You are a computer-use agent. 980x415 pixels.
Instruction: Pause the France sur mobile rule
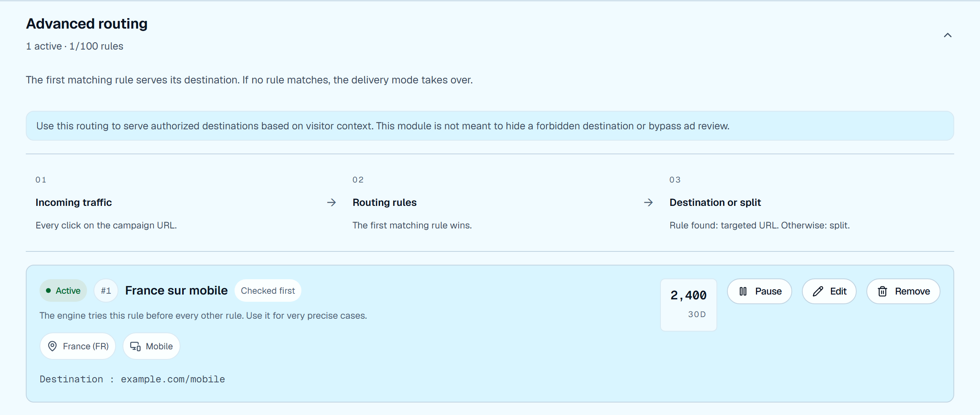(760, 291)
